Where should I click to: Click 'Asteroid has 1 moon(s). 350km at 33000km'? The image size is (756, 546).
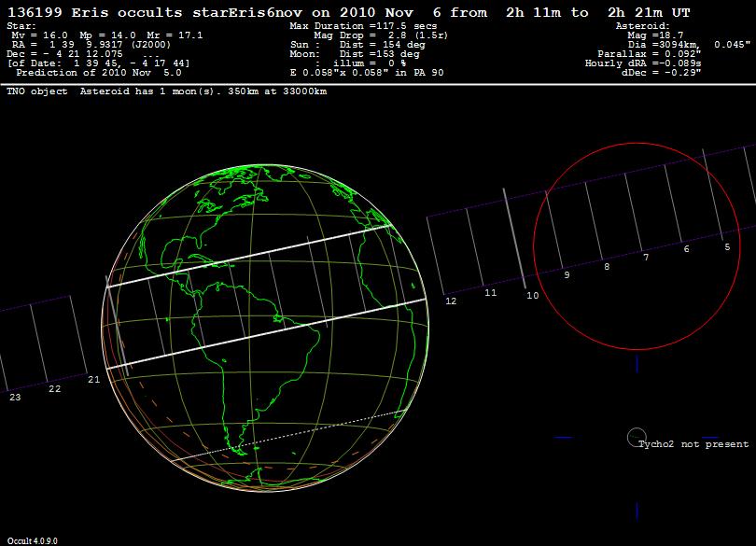pyautogui.click(x=203, y=91)
